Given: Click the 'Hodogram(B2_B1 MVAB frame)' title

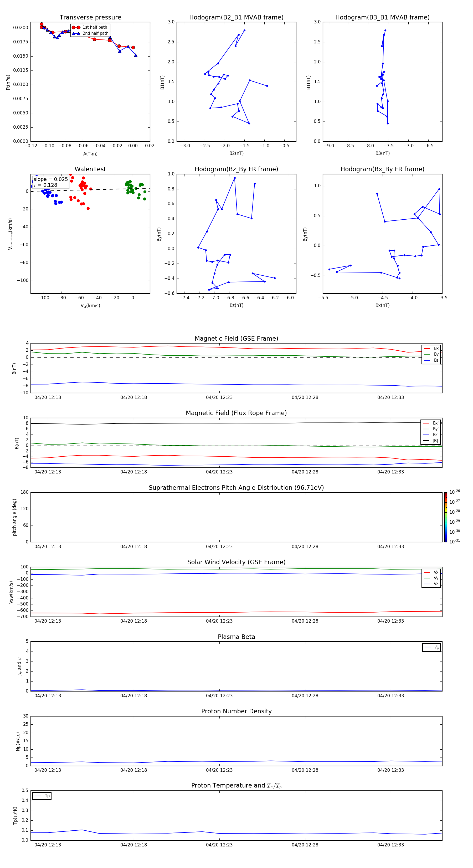Looking at the screenshot, I should click(236, 18).
